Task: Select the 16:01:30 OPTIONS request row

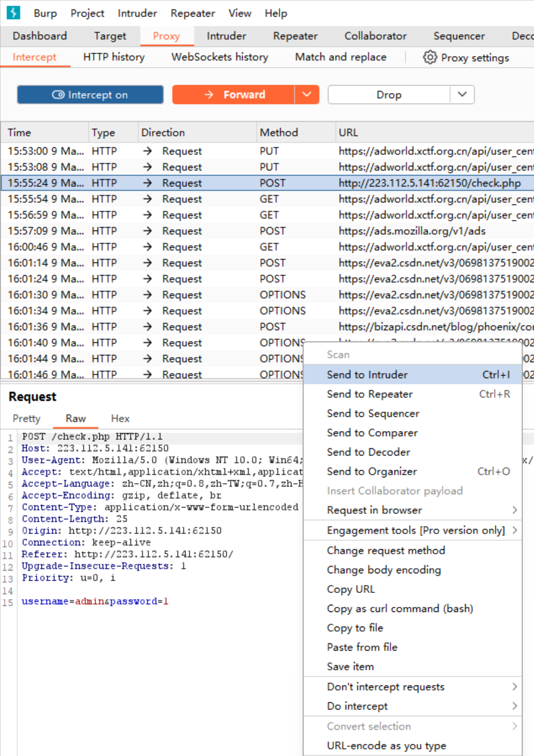Action: 267,295
